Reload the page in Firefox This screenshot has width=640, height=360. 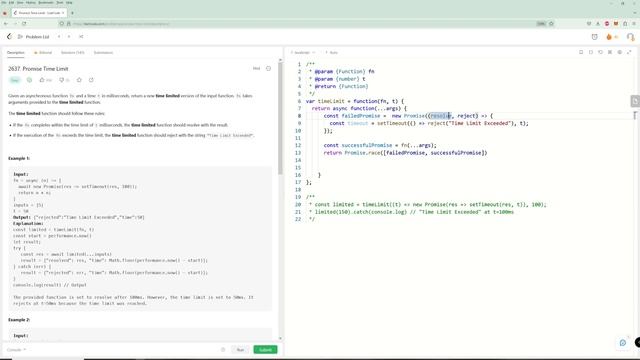click(x=24, y=24)
